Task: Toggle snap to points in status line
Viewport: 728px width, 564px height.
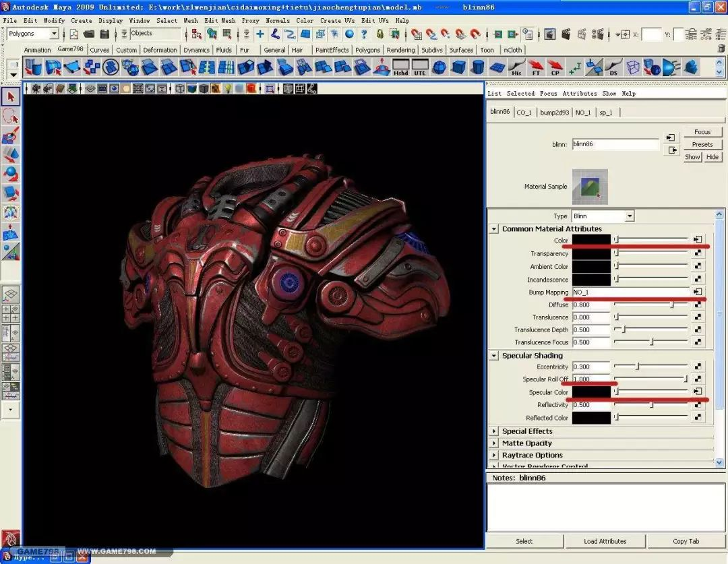Action: tap(446, 34)
